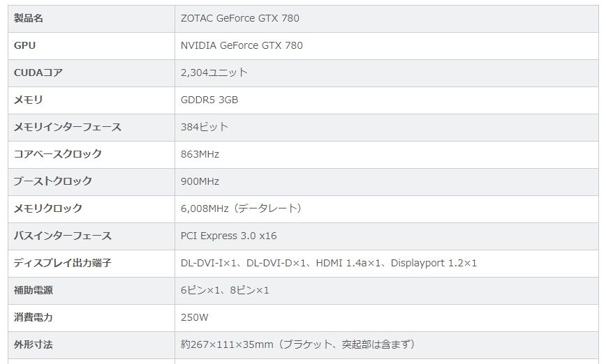Select the PCI Express 3.0 x16 value
This screenshot has height=364, width=606.
pos(228,236)
